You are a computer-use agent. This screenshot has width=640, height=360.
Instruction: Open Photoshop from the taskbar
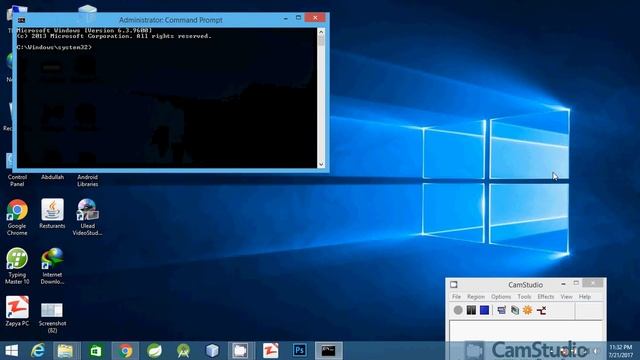coord(300,351)
